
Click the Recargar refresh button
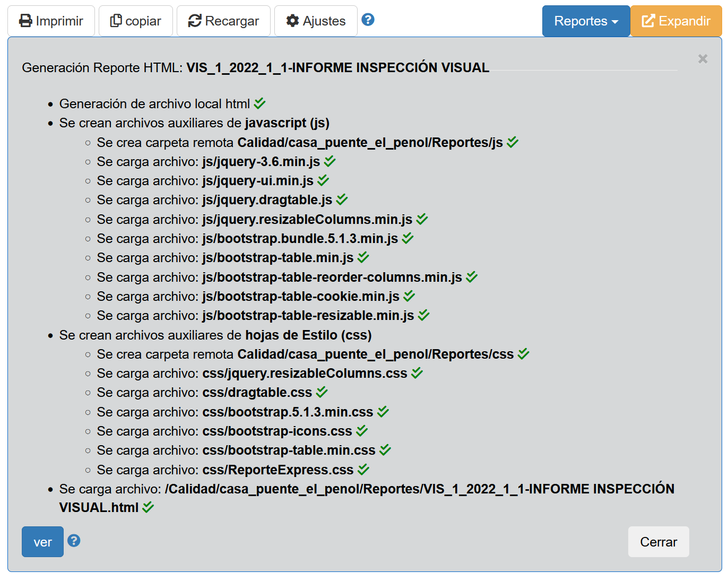pyautogui.click(x=223, y=21)
